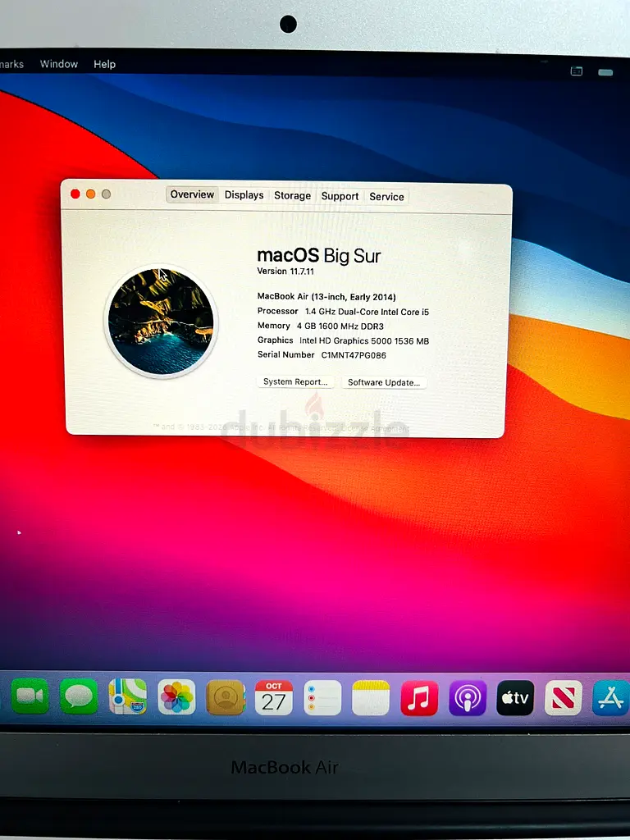
Task: Click the Version 11.7.11 text
Action: point(285,271)
